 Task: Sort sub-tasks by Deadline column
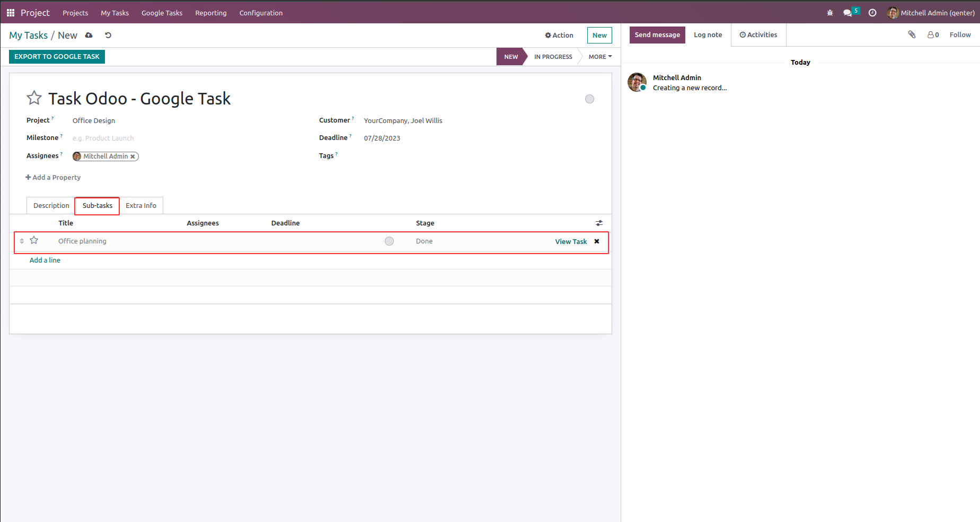click(285, 223)
